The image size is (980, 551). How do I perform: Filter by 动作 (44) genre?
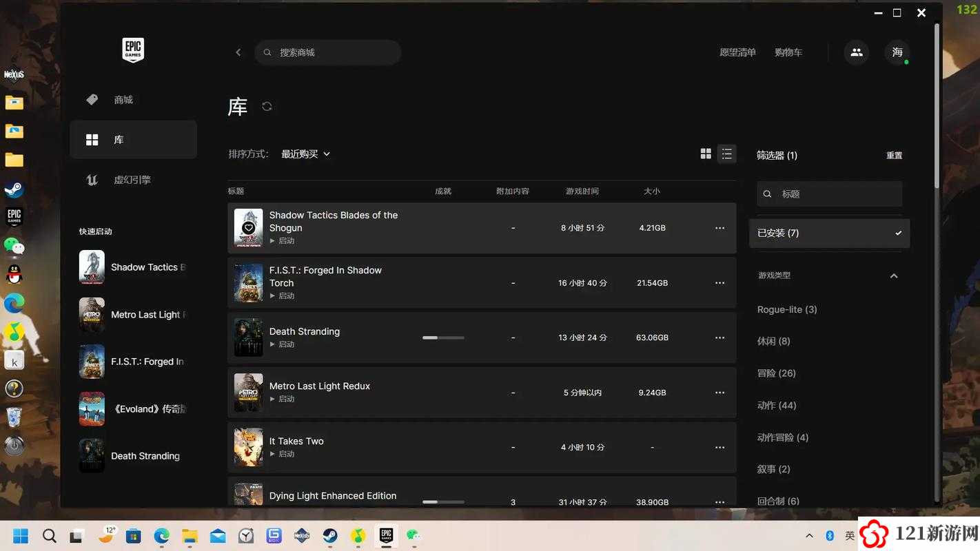pyautogui.click(x=777, y=406)
